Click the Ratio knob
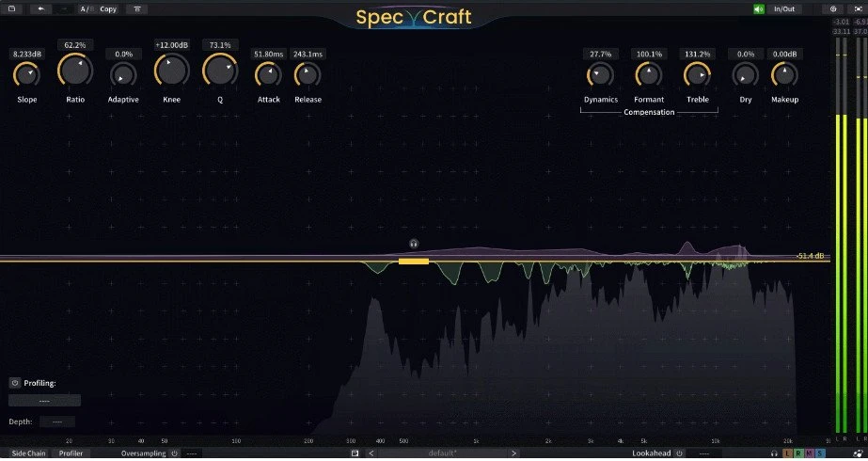 tap(75, 71)
